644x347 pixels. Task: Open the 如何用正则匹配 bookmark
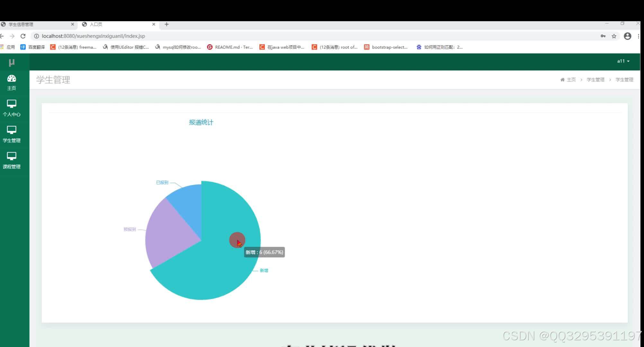(x=439, y=47)
